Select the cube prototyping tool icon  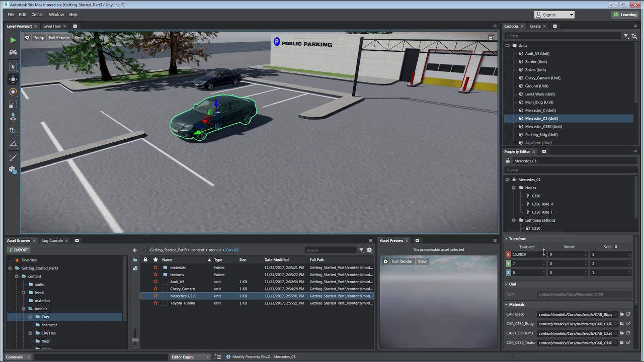click(x=13, y=170)
